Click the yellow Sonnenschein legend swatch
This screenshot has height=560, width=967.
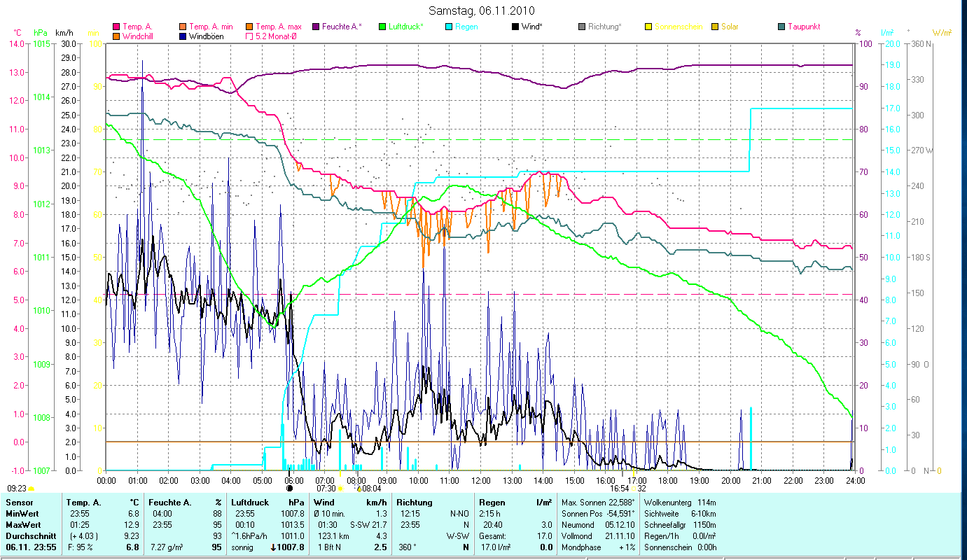(x=648, y=27)
